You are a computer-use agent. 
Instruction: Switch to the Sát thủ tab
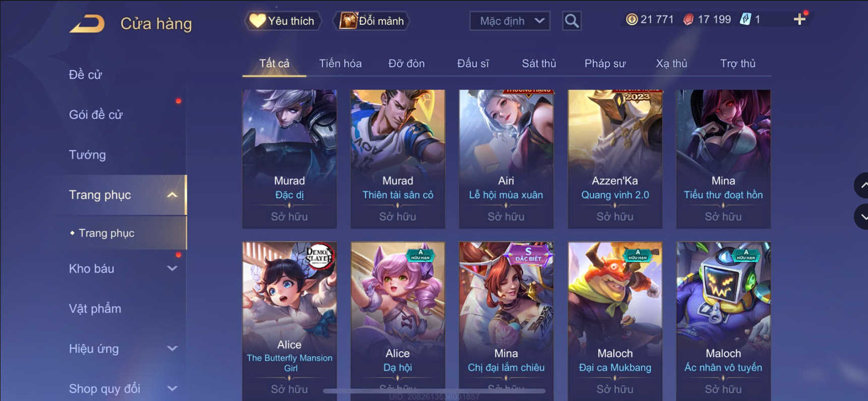tap(539, 63)
